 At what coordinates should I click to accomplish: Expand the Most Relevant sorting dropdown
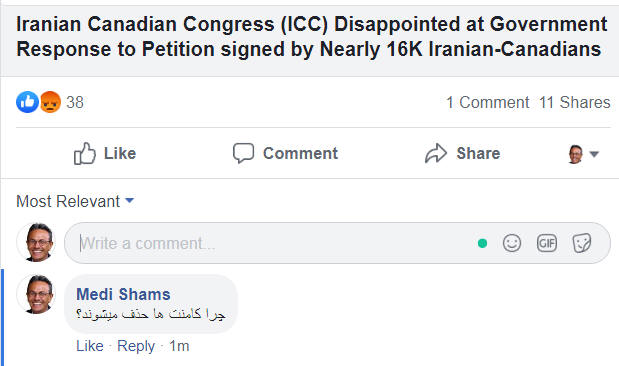(x=75, y=201)
